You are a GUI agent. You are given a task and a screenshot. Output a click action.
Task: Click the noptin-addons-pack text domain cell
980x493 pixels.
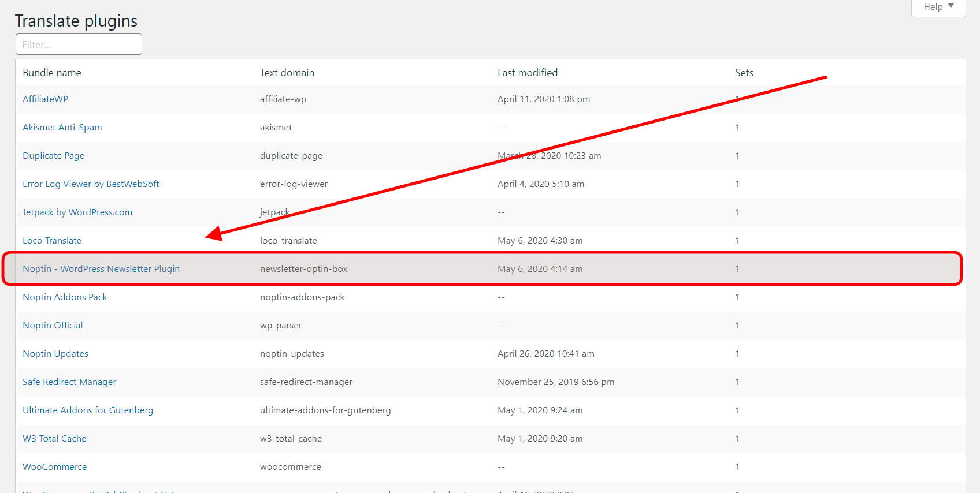pos(302,297)
